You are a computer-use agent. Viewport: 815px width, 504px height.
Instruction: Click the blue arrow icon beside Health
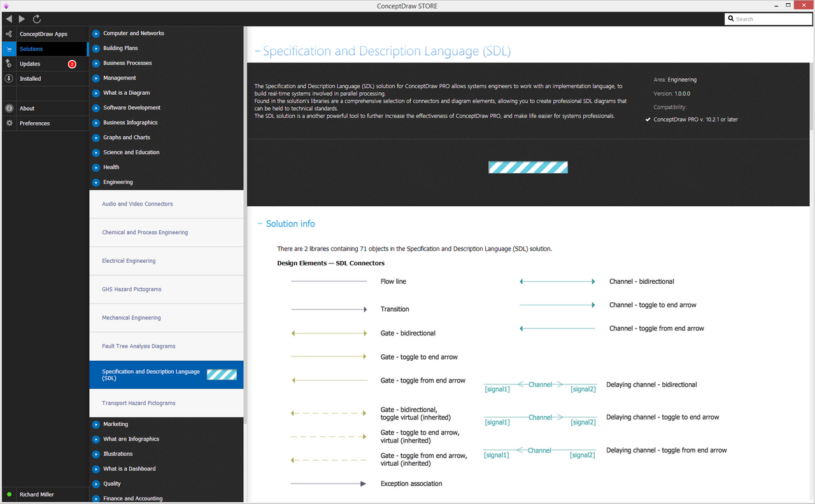96,167
